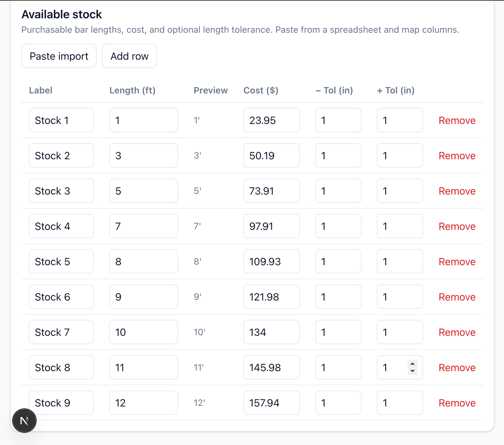
Task: Focus Stock 1 length field
Action: tap(143, 120)
